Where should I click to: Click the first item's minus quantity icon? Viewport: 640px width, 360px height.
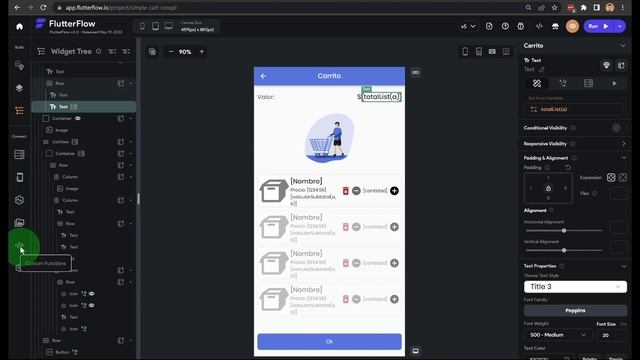pos(356,191)
